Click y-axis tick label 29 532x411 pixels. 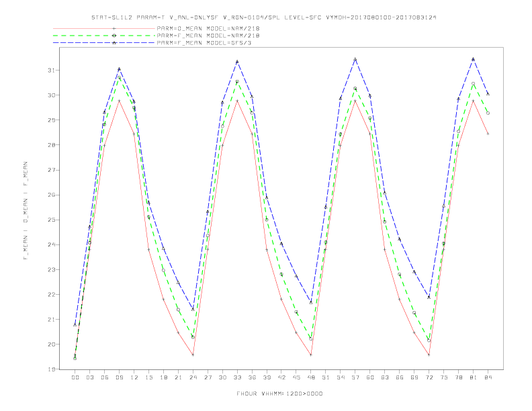coord(51,120)
